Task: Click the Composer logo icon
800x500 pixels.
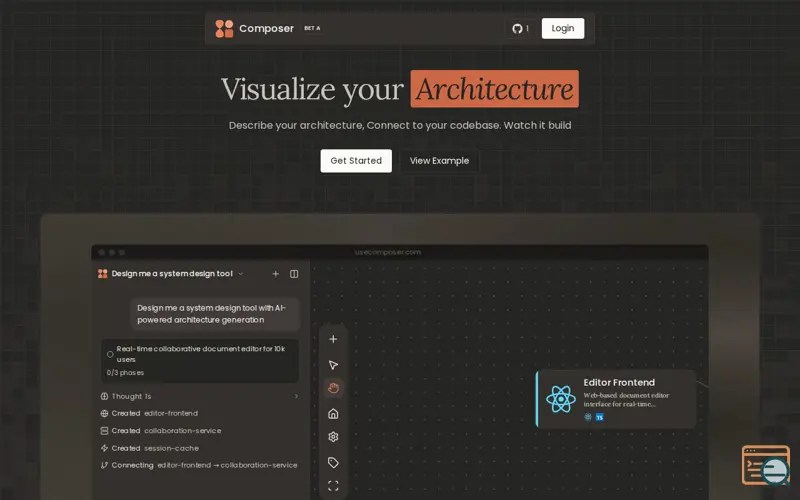Action: pyautogui.click(x=224, y=29)
